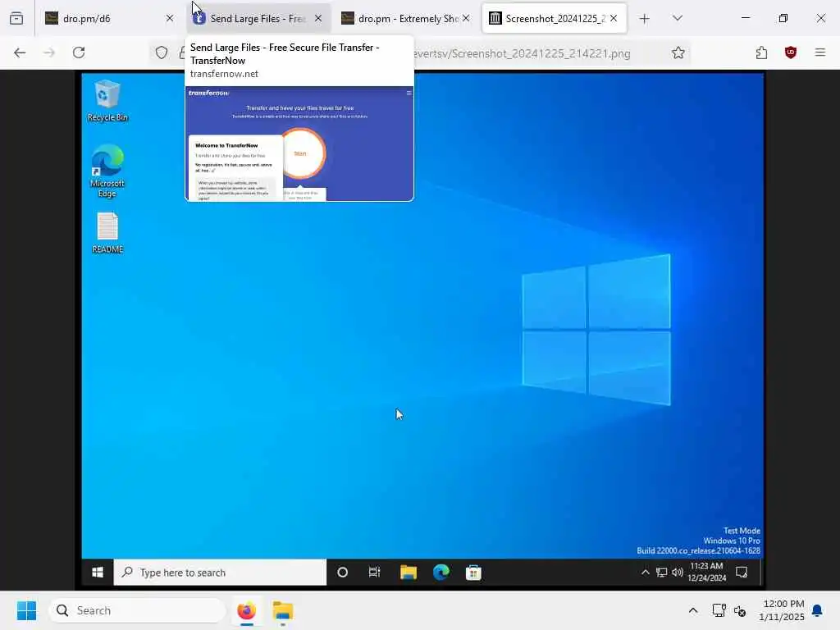The height and width of the screenshot is (630, 840).
Task: Close the dro.pm/d6 tab
Action: pos(170,18)
